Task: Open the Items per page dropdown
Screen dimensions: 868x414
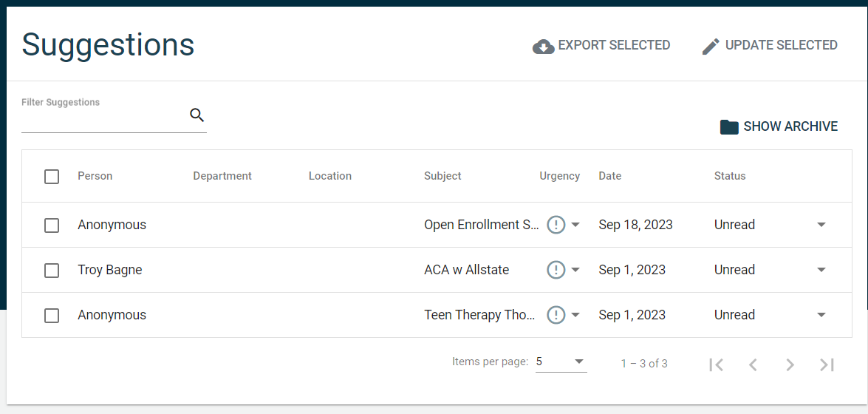Action: pyautogui.click(x=561, y=362)
